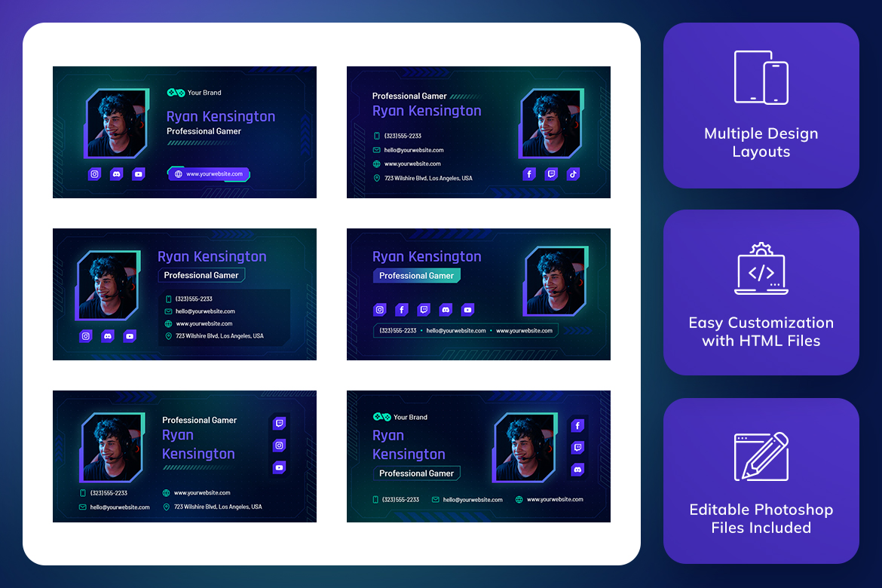Screen dimensions: 882x588
Task: Select the Facebook icon beside the TikTok icon
Action: 529,174
